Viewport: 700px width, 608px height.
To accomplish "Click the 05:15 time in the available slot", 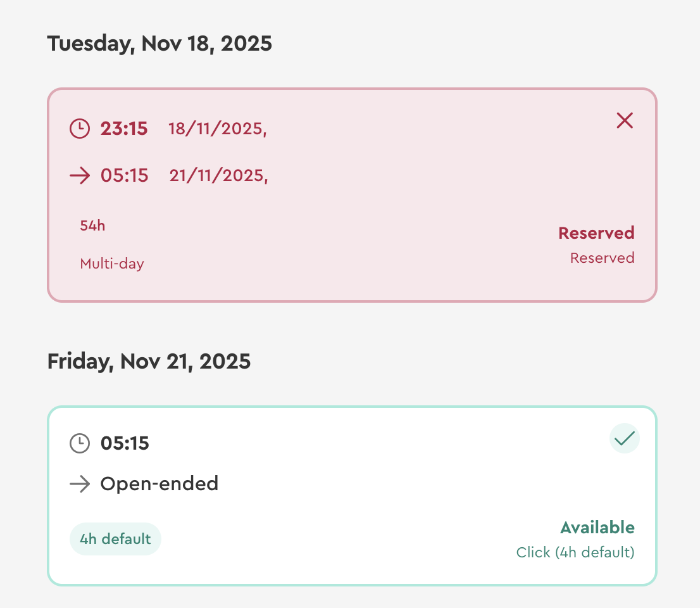I will 125,443.
